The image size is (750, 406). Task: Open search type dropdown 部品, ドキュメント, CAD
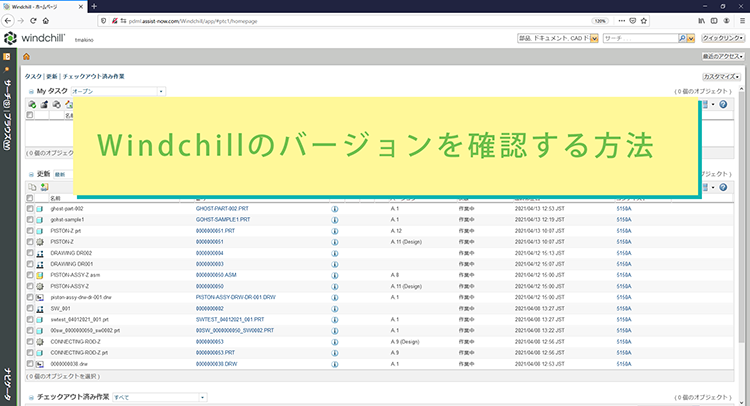[558, 38]
